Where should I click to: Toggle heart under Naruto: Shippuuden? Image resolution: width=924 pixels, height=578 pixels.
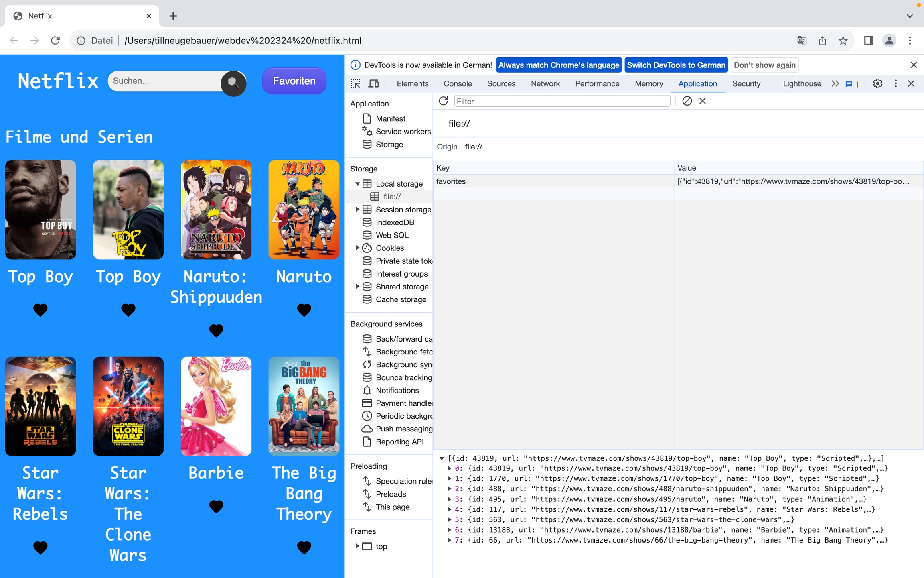(x=216, y=330)
